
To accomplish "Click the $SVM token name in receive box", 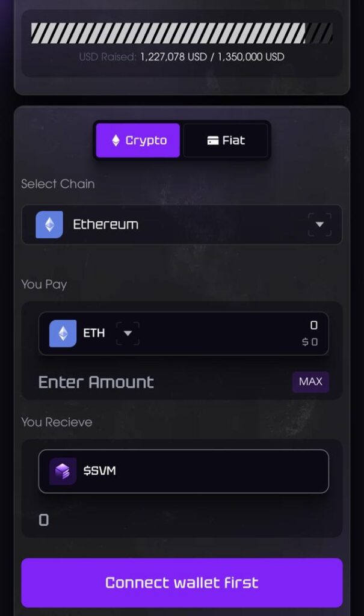I will point(100,471).
